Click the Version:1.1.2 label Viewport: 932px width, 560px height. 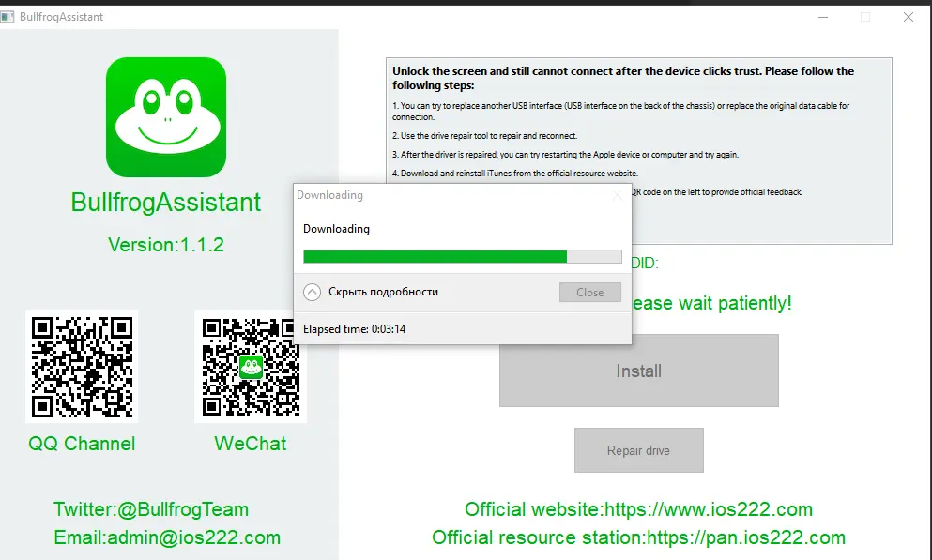click(166, 245)
